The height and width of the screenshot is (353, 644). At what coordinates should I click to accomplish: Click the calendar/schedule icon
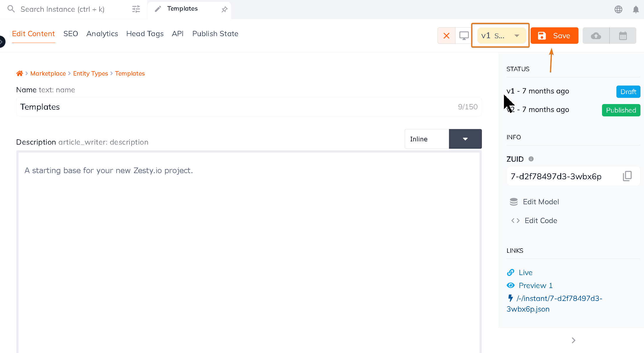coord(623,36)
